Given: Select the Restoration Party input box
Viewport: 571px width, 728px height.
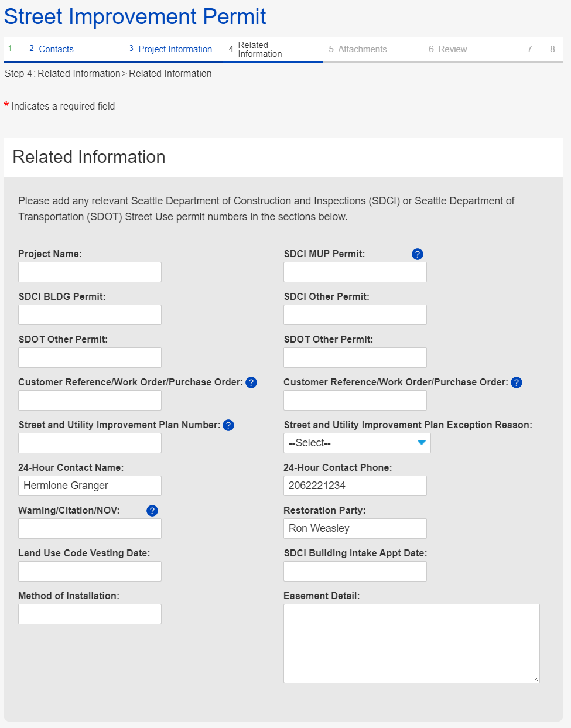Looking at the screenshot, I should (x=355, y=528).
